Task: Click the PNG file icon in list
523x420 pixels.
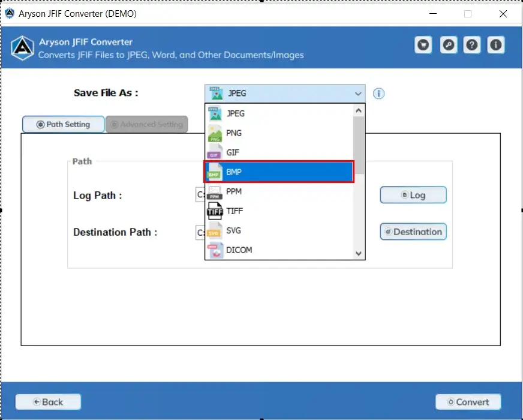Action: pyautogui.click(x=215, y=133)
